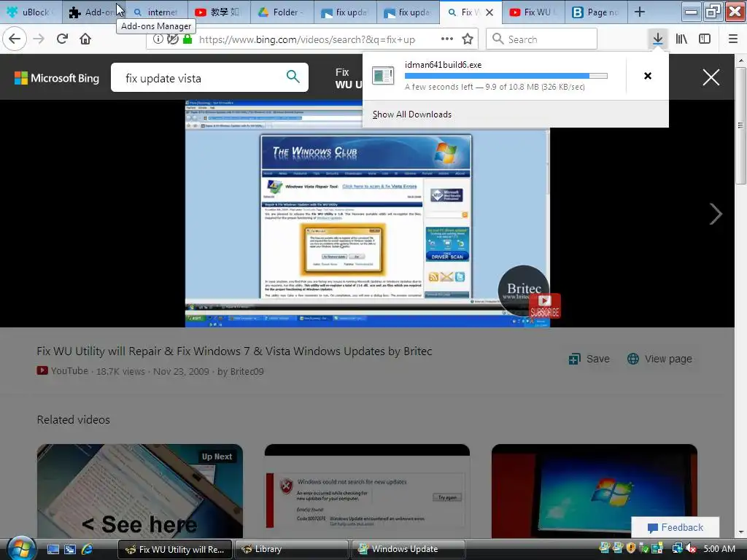The width and height of the screenshot is (747, 560).
Task: Switch to the Folder Google Drive tab
Action: pyautogui.click(x=283, y=12)
